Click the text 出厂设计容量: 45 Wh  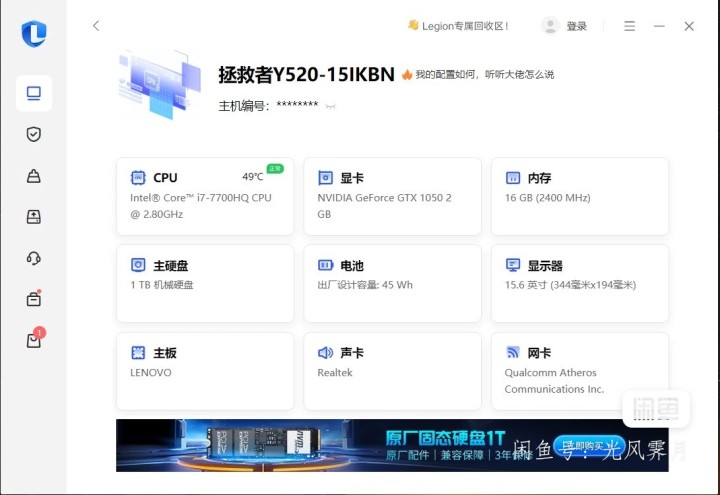(x=365, y=285)
